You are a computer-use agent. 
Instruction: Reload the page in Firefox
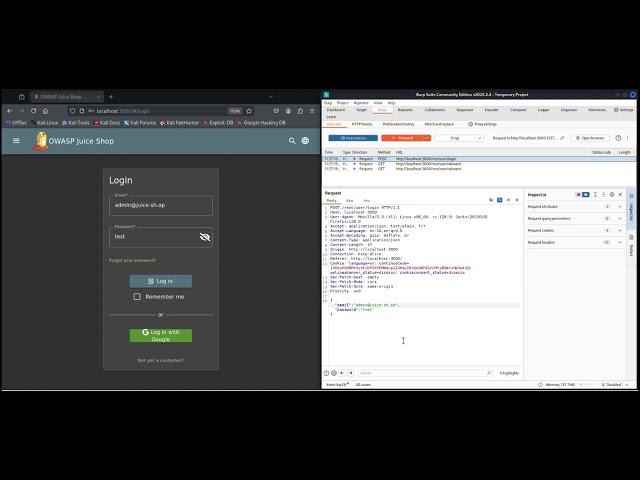point(33,111)
